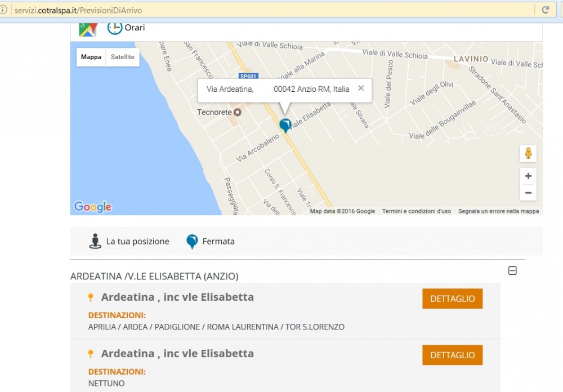Click the first Ardeatina , inc vle Elisabetta title
The image size is (563, 392).
177,297
